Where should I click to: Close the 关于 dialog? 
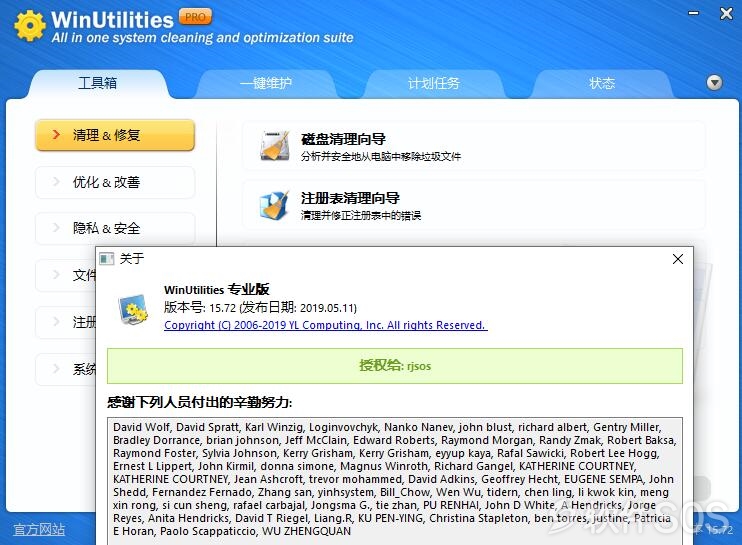tap(678, 259)
